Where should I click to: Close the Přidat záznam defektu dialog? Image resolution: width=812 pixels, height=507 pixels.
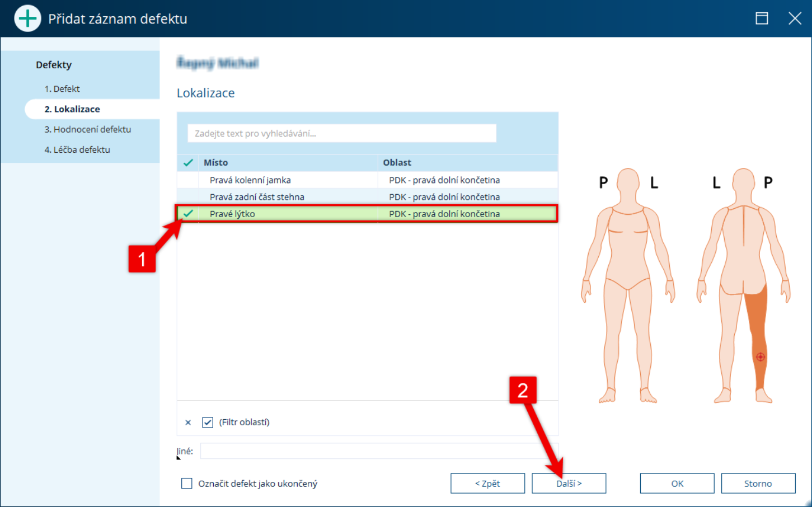point(795,18)
